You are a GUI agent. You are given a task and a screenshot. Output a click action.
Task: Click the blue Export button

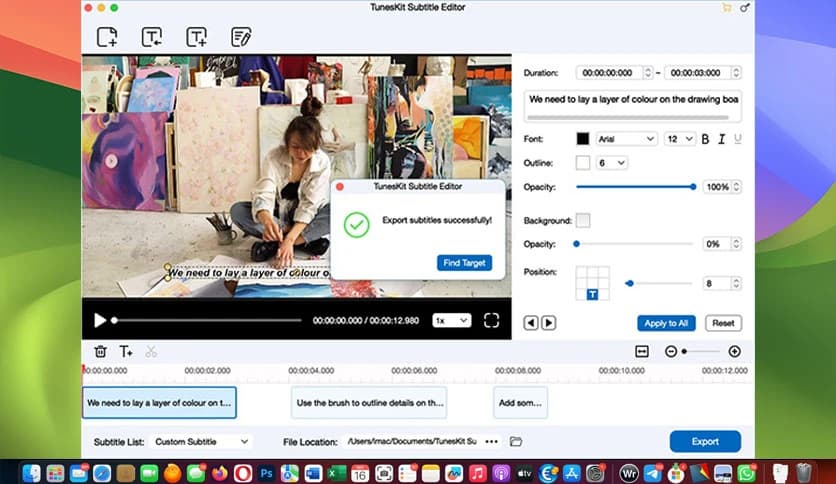point(705,441)
